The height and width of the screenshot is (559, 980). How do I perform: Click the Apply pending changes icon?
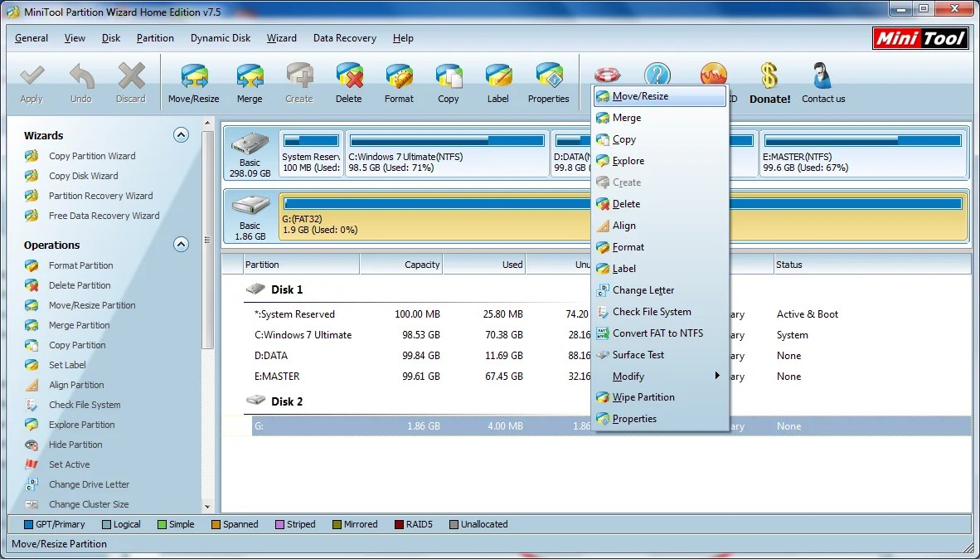[31, 82]
